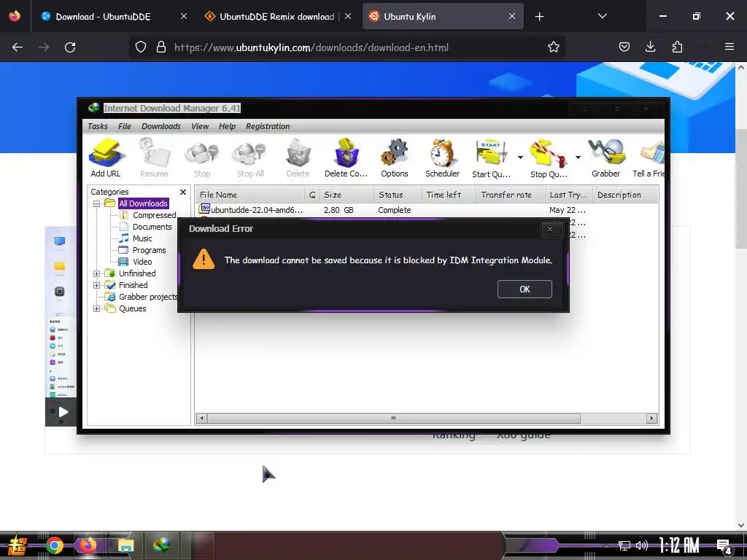Viewport: 747px width, 560px height.
Task: Play the video on Ubuntu Kylin page
Action: [x=63, y=412]
